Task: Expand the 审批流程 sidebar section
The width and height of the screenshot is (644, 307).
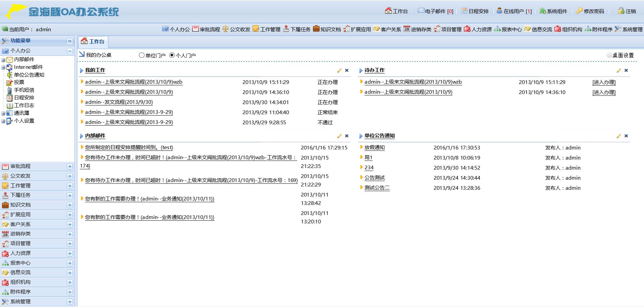Action: click(70, 167)
